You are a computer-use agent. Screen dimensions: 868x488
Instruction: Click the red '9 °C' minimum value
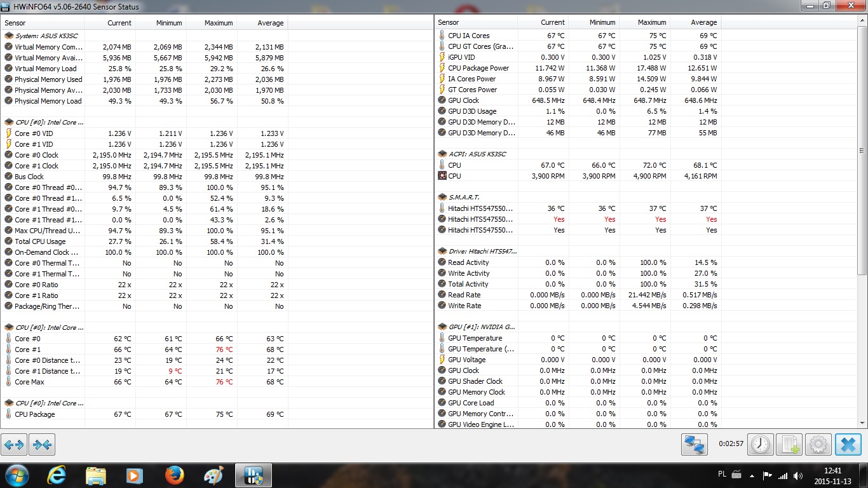175,371
